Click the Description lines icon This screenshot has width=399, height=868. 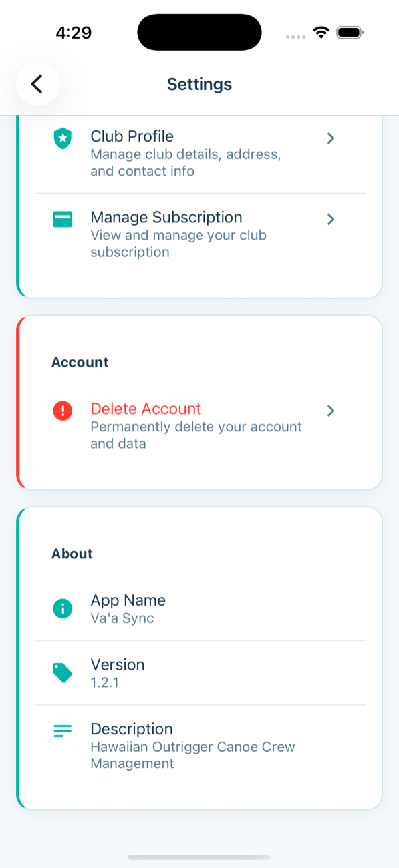pyautogui.click(x=63, y=730)
